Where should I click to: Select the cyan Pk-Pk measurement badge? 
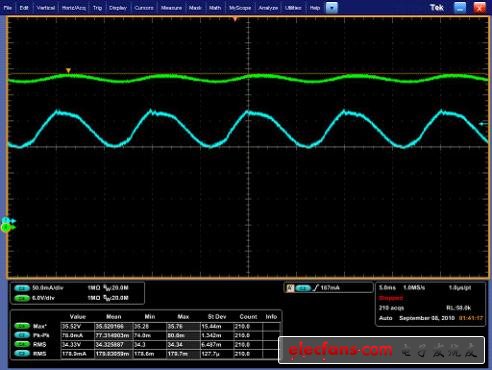[x=22, y=335]
